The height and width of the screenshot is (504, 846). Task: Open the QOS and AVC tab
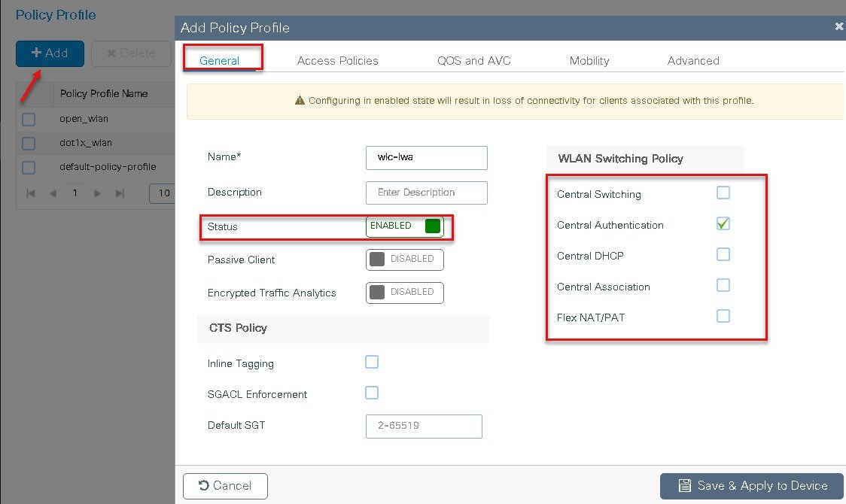[x=473, y=61]
